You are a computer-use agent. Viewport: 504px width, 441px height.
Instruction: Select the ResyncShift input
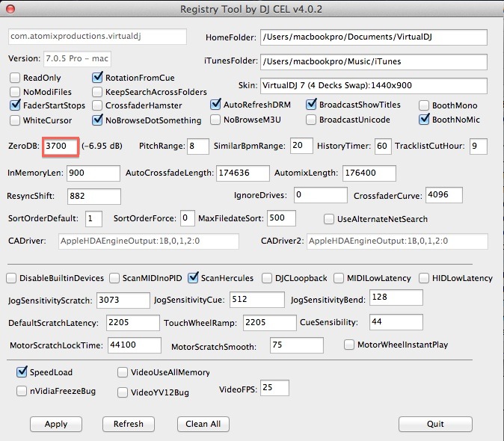[x=94, y=197]
